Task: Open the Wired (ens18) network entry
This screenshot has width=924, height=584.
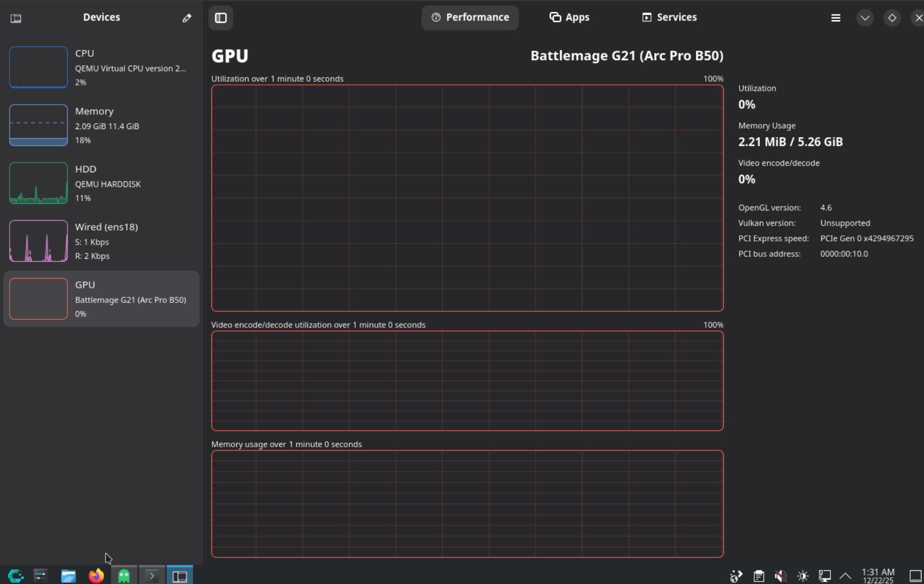Action: pyautogui.click(x=101, y=241)
